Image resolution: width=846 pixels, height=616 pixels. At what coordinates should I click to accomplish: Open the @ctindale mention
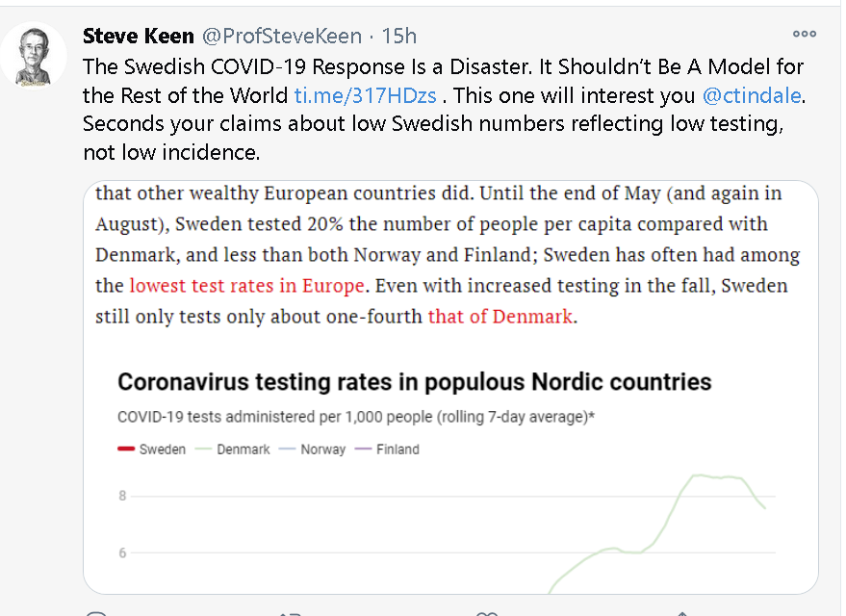tap(752, 95)
